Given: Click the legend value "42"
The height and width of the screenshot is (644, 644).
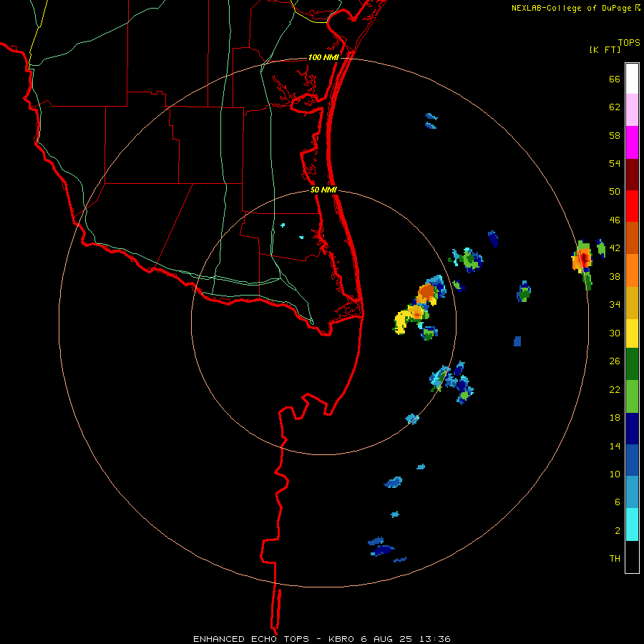Looking at the screenshot, I should click(615, 248).
